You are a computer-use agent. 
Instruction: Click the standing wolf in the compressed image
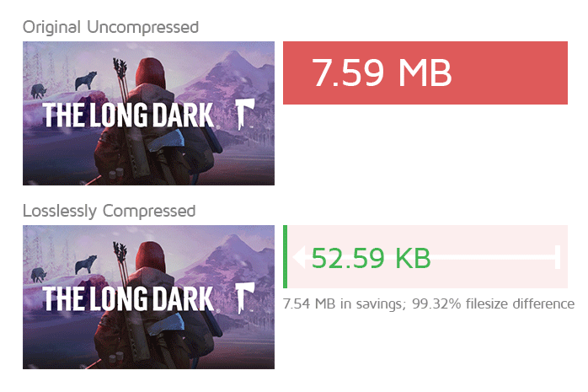86,265
